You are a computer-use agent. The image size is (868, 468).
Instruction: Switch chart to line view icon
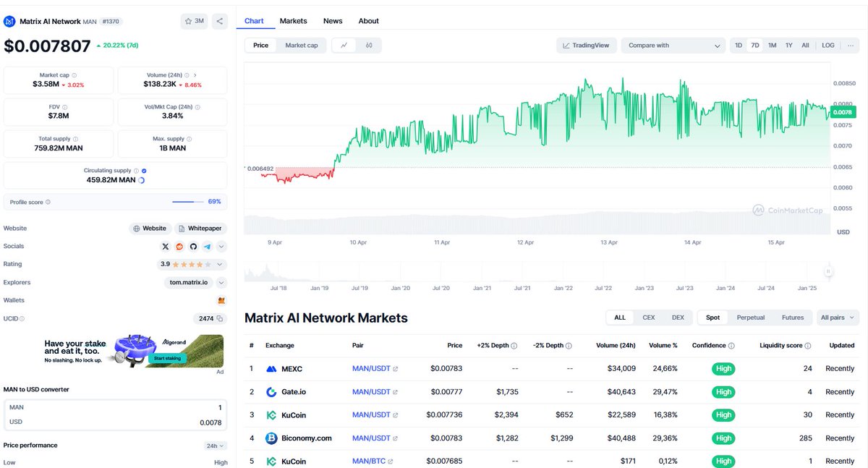point(344,45)
